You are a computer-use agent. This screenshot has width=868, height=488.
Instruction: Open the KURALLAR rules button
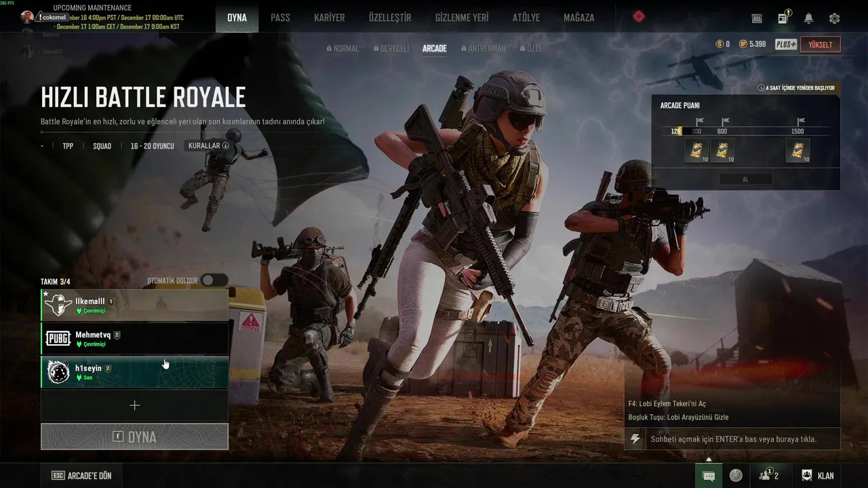point(208,146)
